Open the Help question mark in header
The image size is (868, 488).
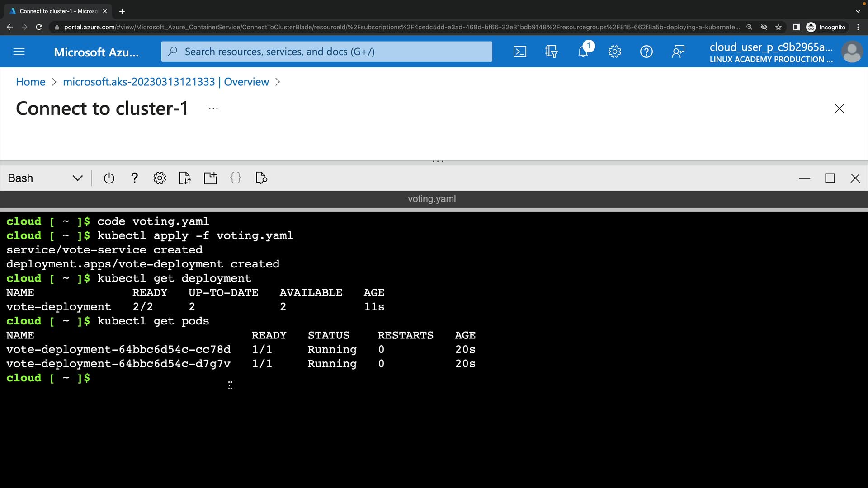[x=646, y=52]
